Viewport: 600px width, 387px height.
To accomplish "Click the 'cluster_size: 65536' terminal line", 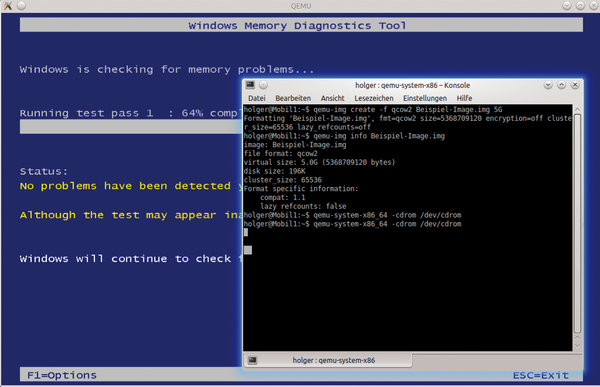I will pyautogui.click(x=283, y=180).
